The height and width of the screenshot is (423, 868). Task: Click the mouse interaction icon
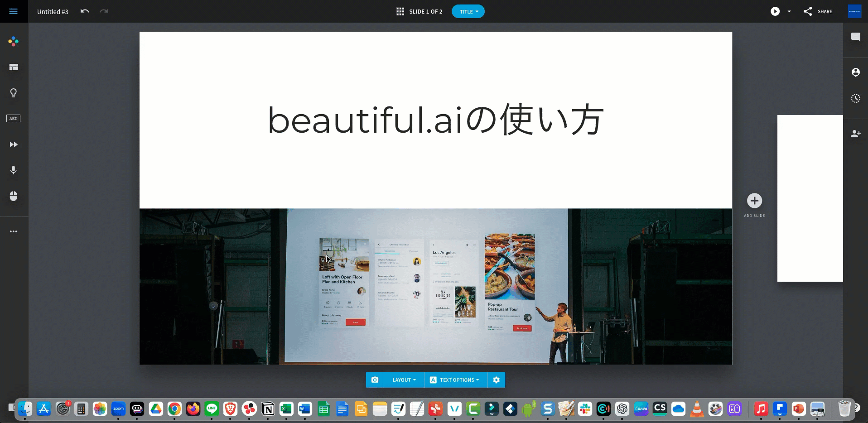pyautogui.click(x=14, y=196)
